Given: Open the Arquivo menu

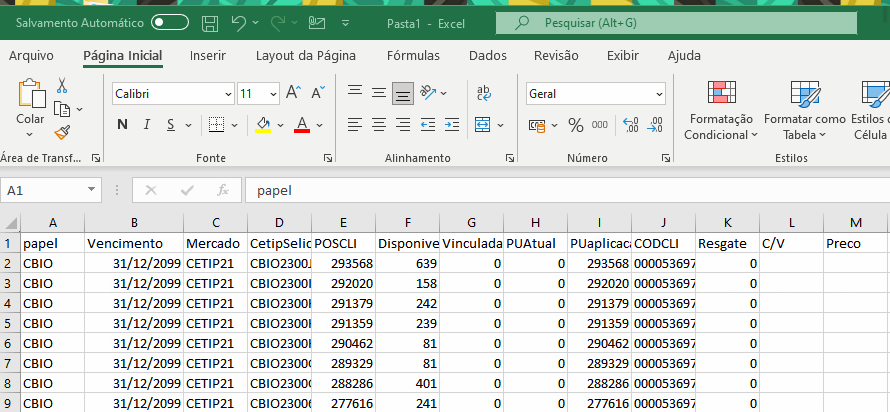Looking at the screenshot, I should [x=31, y=56].
